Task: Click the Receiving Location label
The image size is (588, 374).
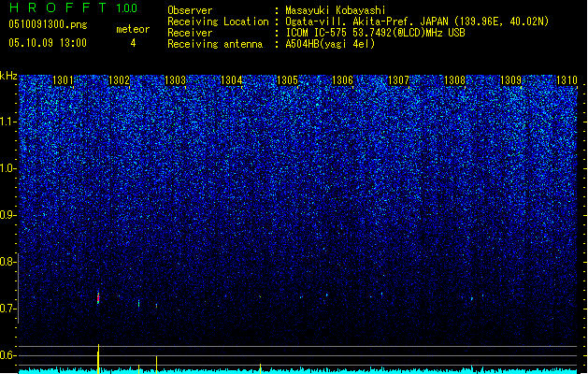Action: coord(218,22)
